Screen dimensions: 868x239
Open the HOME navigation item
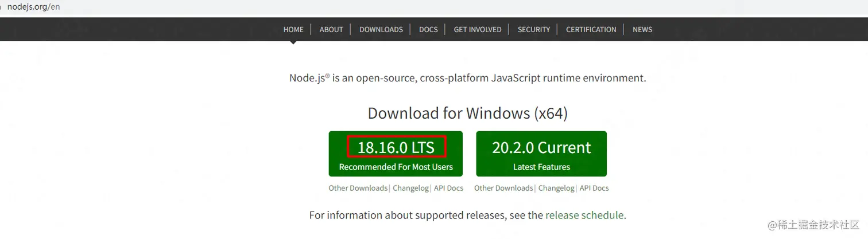293,29
